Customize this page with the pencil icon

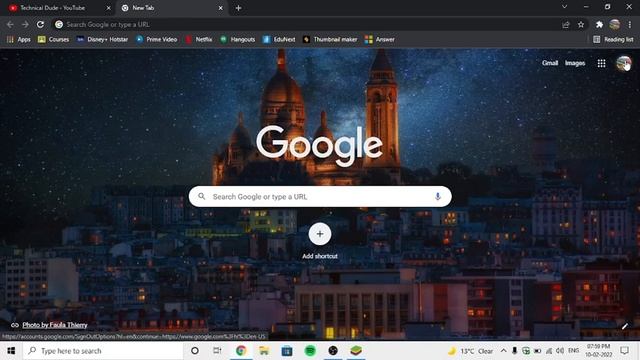[624, 326]
